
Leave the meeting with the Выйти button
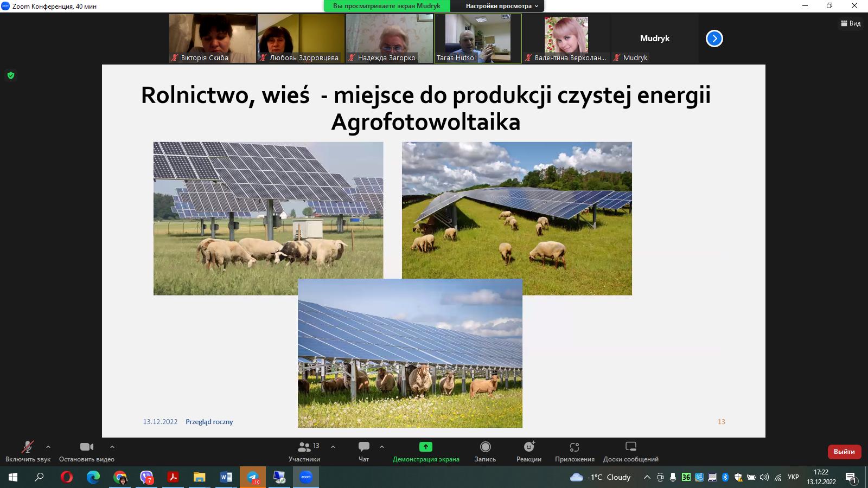(x=844, y=452)
